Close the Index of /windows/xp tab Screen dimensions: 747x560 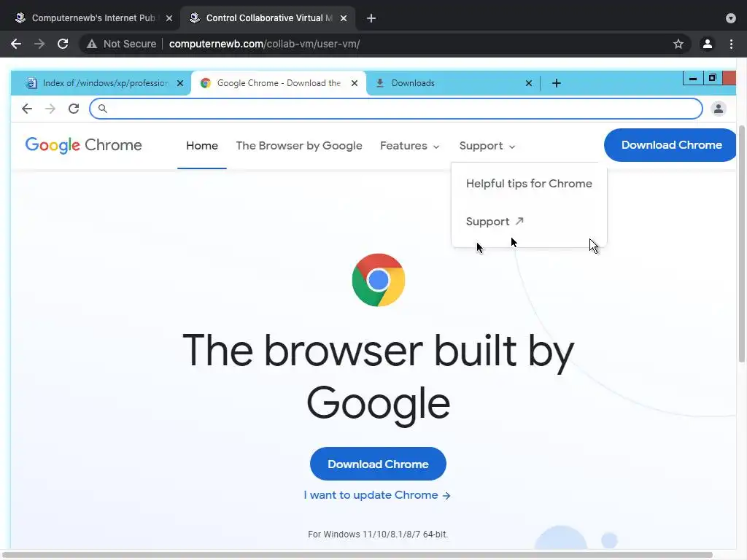pos(180,83)
